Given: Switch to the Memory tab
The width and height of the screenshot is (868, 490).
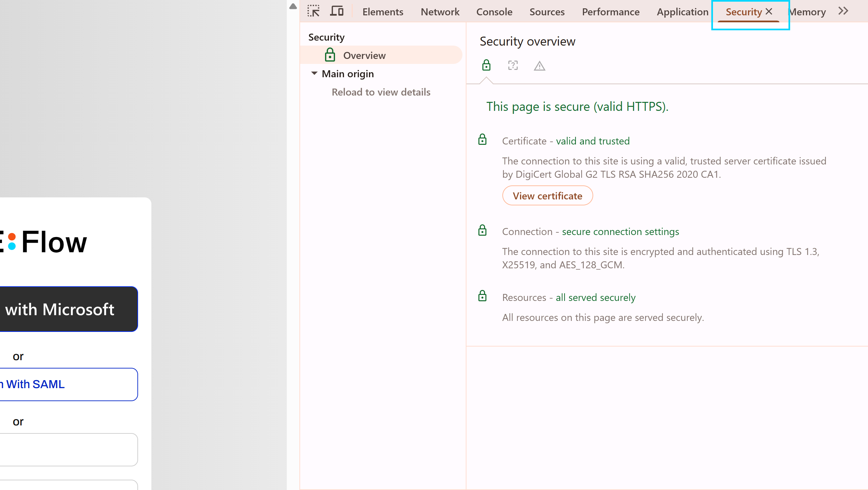Looking at the screenshot, I should 808,12.
